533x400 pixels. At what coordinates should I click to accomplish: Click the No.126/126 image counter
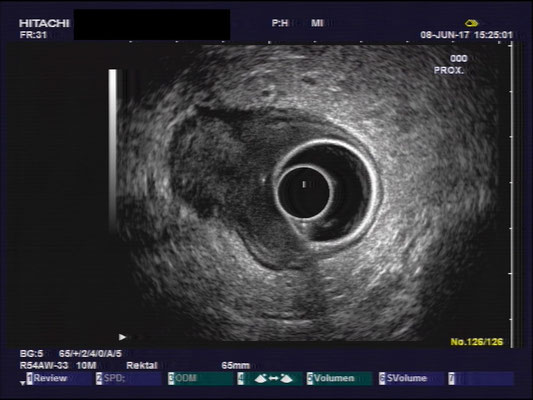tap(477, 342)
